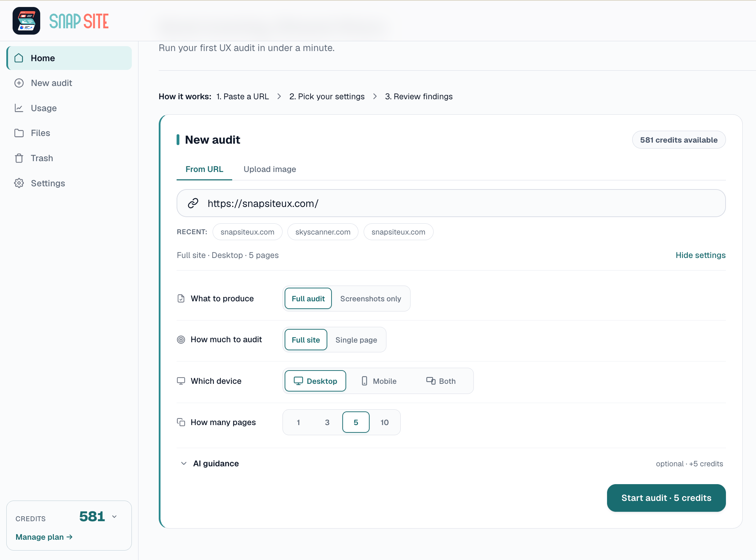Click the Snap Site app logo icon

pyautogui.click(x=26, y=21)
